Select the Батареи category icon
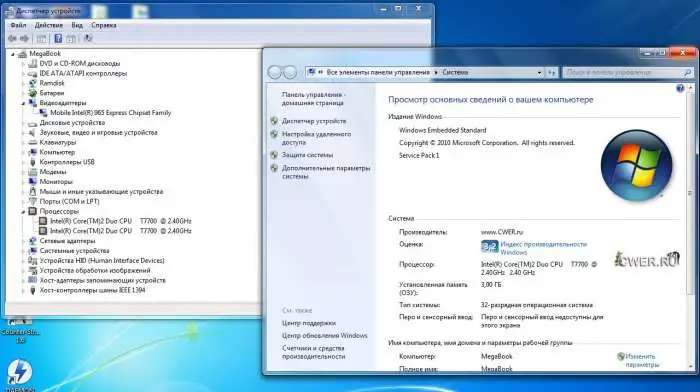 pyautogui.click(x=32, y=93)
